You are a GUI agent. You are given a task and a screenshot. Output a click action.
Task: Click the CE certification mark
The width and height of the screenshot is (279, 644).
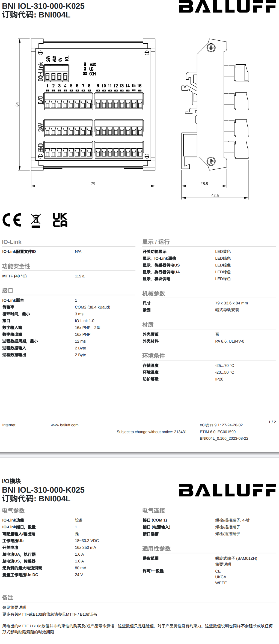[x=12, y=220]
